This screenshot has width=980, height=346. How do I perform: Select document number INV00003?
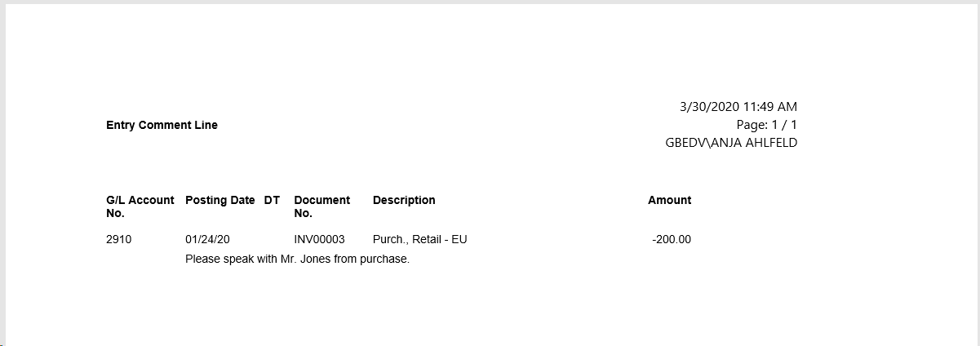[x=319, y=240]
